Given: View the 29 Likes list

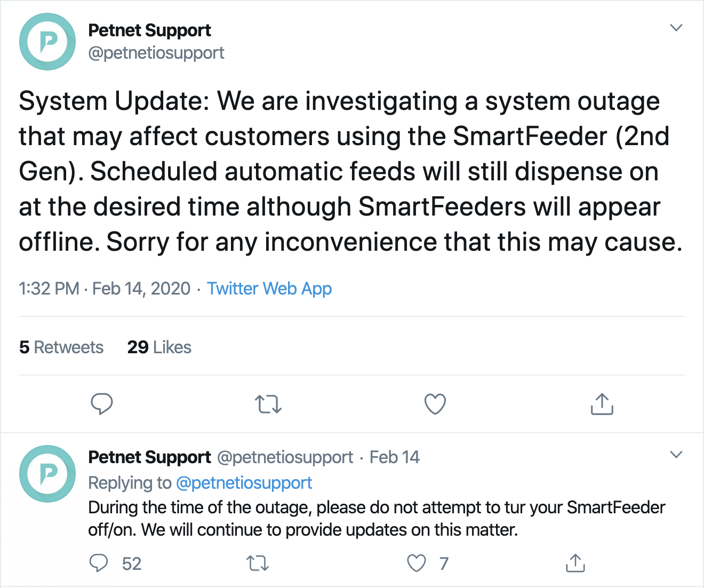Looking at the screenshot, I should click(159, 347).
